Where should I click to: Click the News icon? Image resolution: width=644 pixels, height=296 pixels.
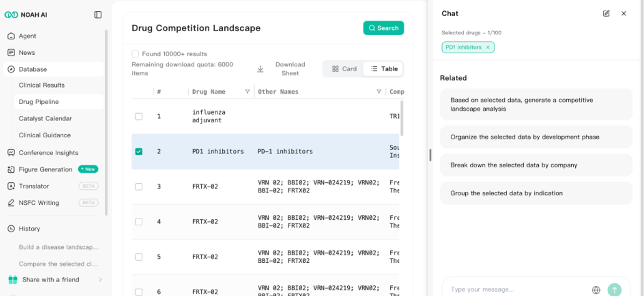point(11,53)
